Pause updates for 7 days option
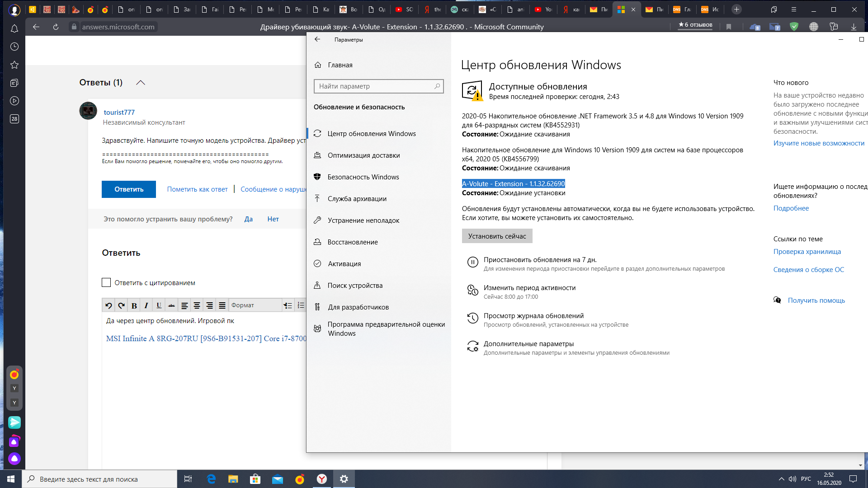868x488 pixels. pyautogui.click(x=540, y=260)
